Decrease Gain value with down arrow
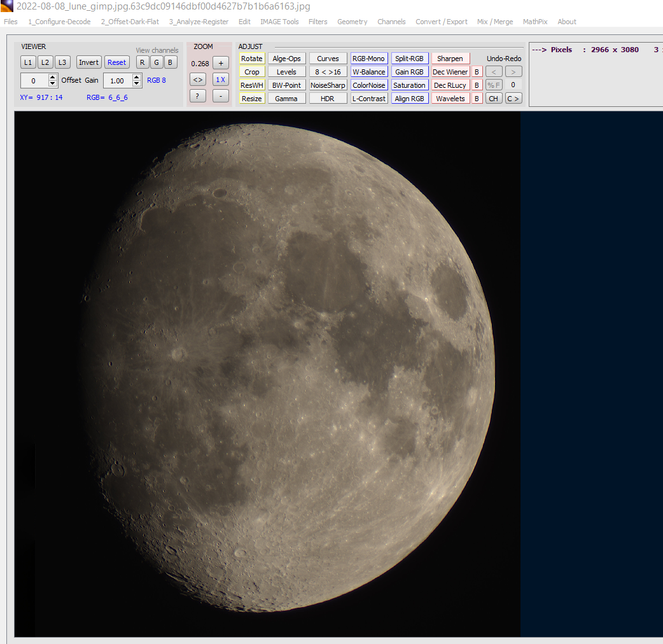Viewport: 663px width, 644px height. click(x=137, y=84)
